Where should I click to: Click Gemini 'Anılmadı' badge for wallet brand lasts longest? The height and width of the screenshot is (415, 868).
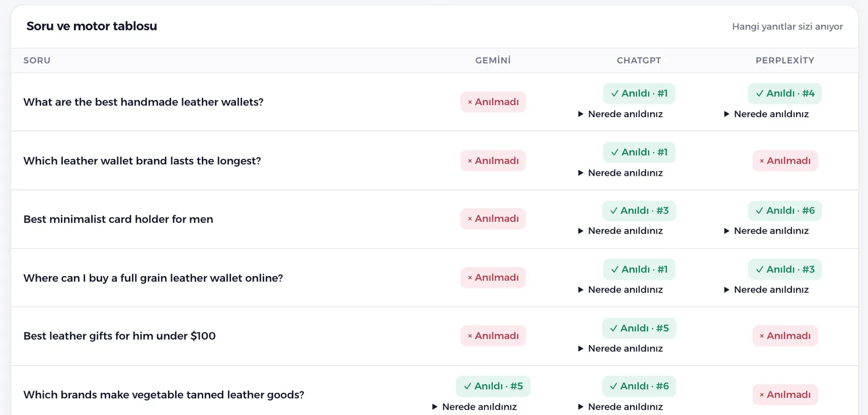pos(493,161)
